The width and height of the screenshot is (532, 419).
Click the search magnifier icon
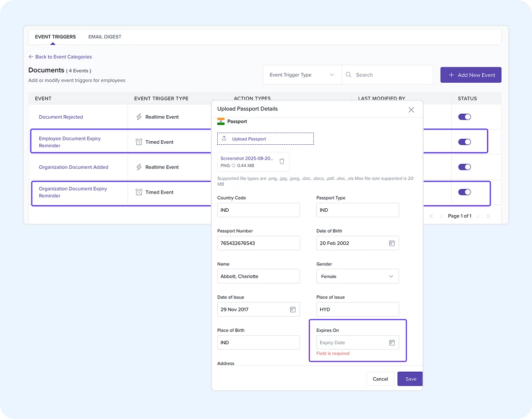pyautogui.click(x=348, y=74)
